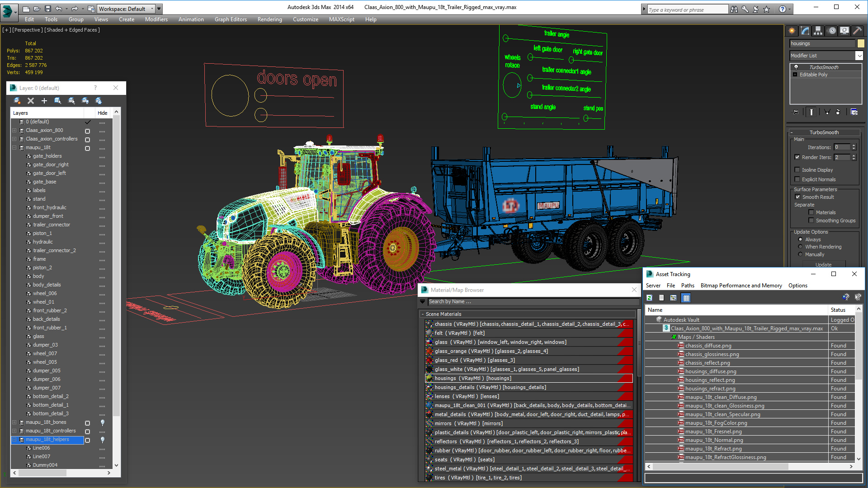Switch to the Hierarchy command panel tab
868x488 pixels.
click(818, 31)
